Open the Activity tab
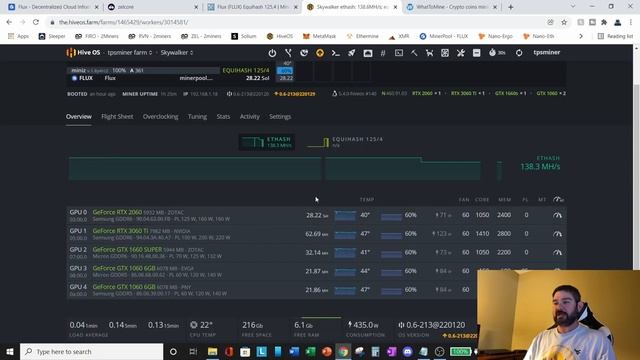Screen dimensions: 640x360 click(x=249, y=117)
